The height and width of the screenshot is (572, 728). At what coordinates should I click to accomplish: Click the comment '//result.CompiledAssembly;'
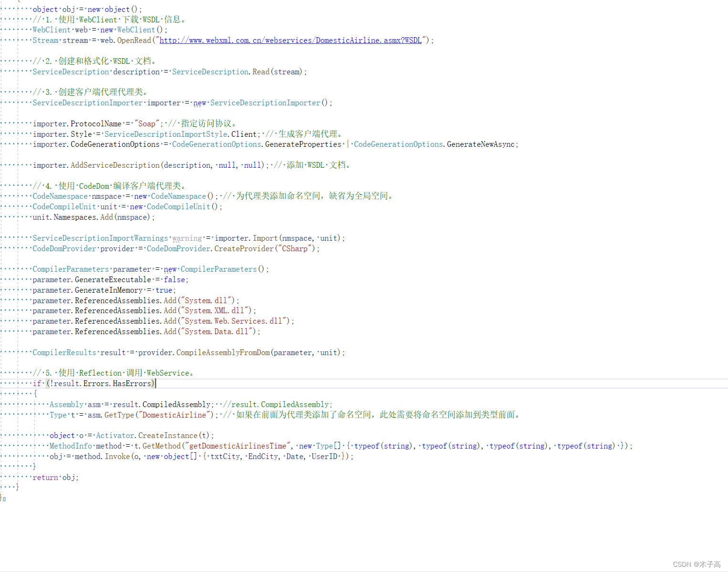pyautogui.click(x=278, y=405)
